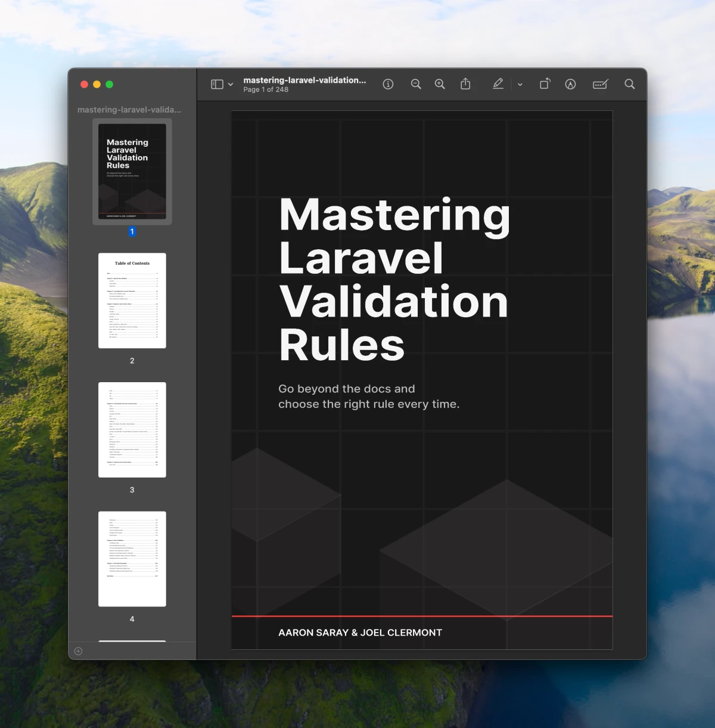Click the sidebar file name header
715x728 pixels.
click(x=129, y=110)
